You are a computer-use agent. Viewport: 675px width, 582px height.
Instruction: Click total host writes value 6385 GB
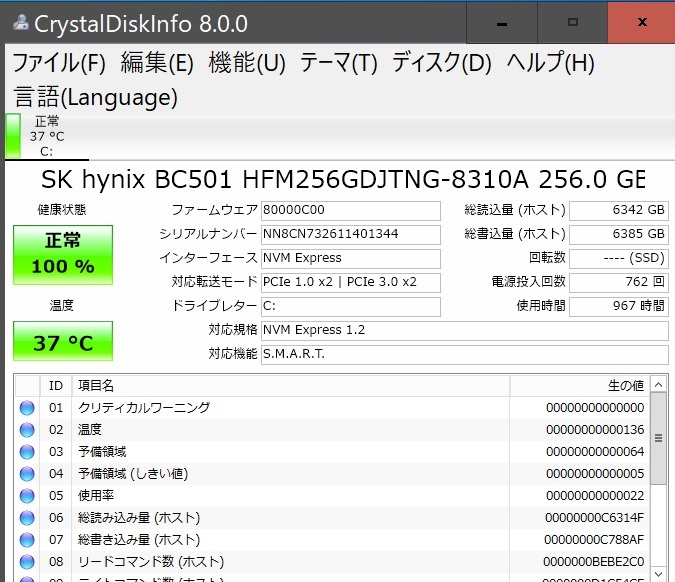tap(619, 235)
